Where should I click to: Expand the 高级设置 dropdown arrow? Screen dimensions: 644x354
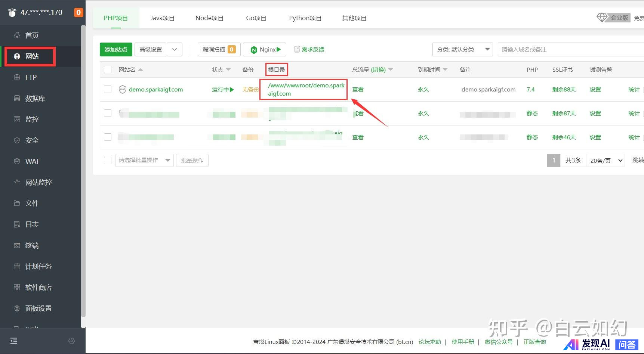[x=175, y=50]
